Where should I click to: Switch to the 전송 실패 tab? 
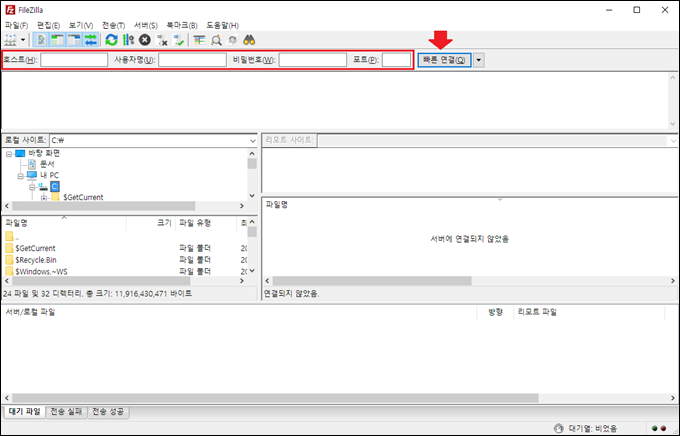pos(66,412)
